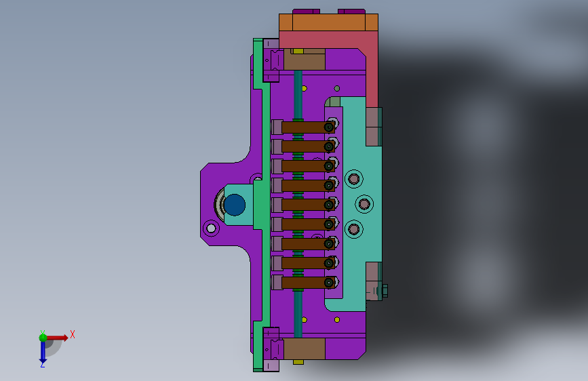Screen dimensions: 588x381
Task: Select the hex nut on the right side
Action: tap(385, 291)
